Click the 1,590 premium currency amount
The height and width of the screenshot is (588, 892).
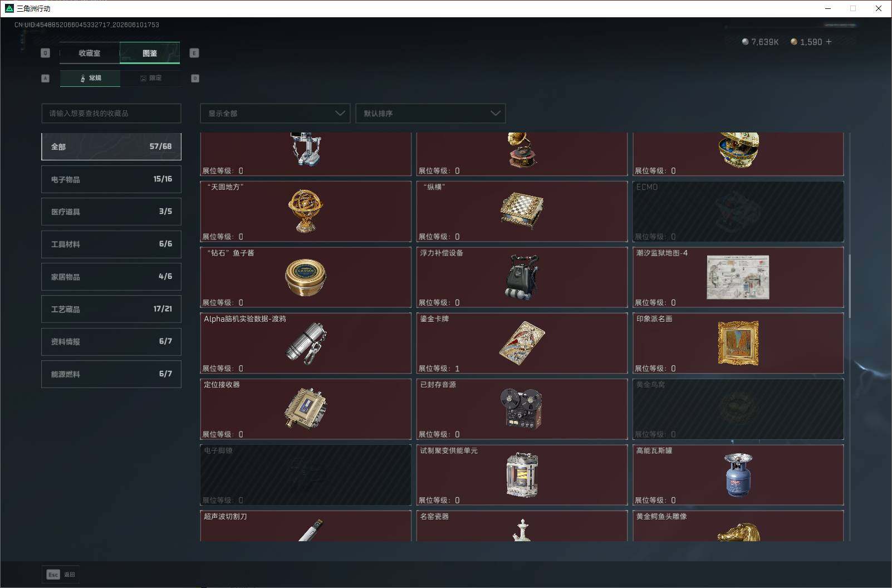click(x=811, y=42)
